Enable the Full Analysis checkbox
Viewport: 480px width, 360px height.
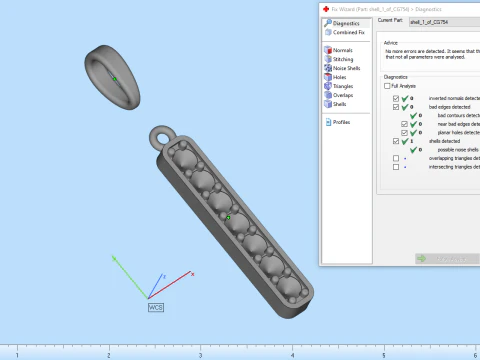[387, 86]
